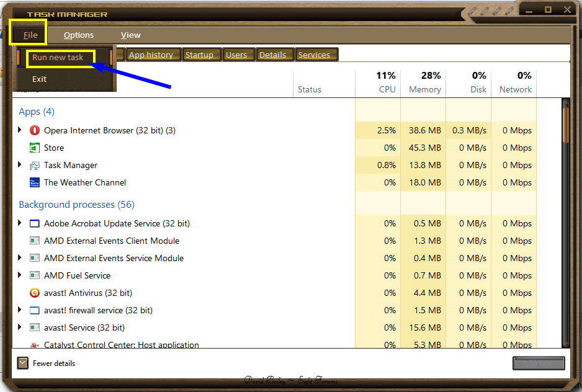Close the Task Manager window

point(567,10)
